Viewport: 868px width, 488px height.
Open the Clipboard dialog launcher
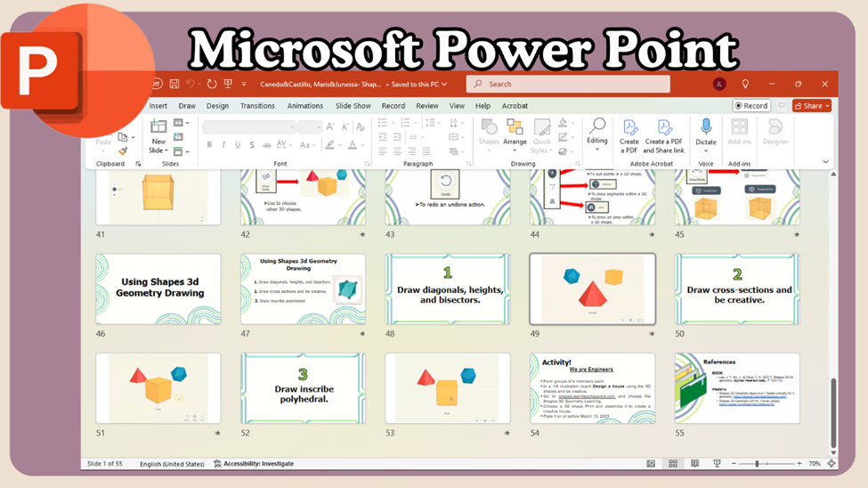138,164
